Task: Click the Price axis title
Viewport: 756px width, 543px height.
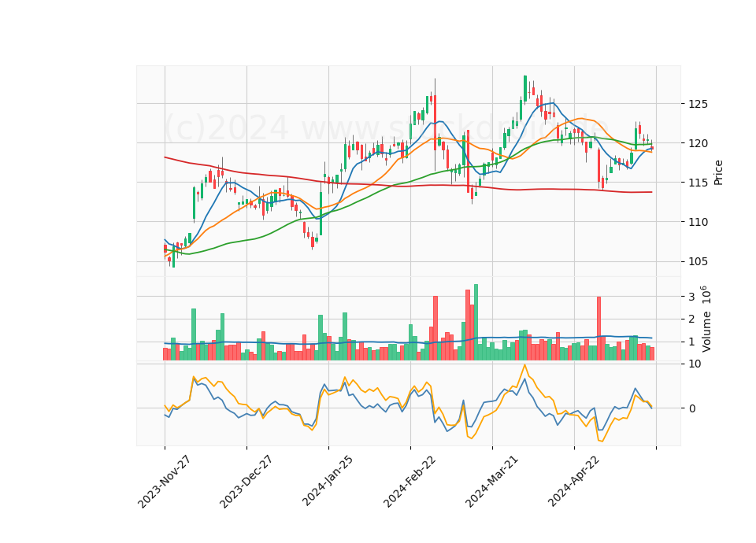Action: 718,172
